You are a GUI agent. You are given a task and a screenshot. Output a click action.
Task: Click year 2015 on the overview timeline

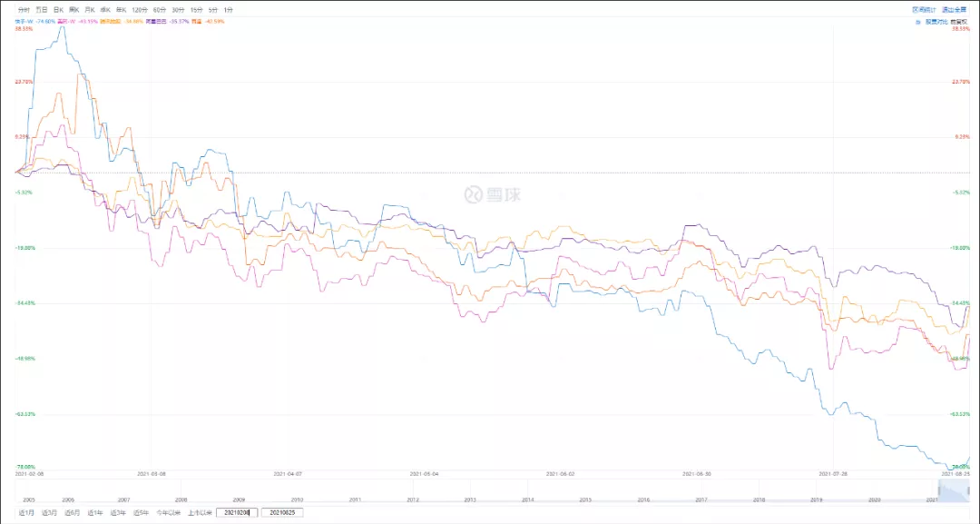(x=585, y=499)
